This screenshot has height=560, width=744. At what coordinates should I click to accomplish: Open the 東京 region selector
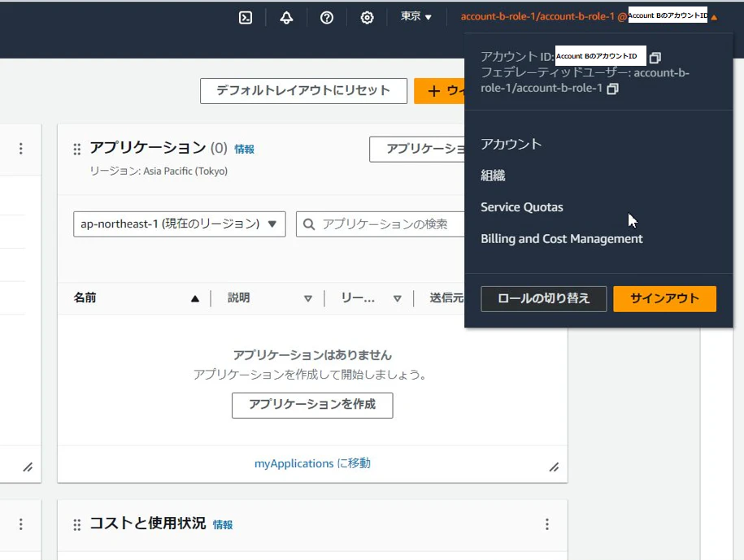[x=416, y=16]
